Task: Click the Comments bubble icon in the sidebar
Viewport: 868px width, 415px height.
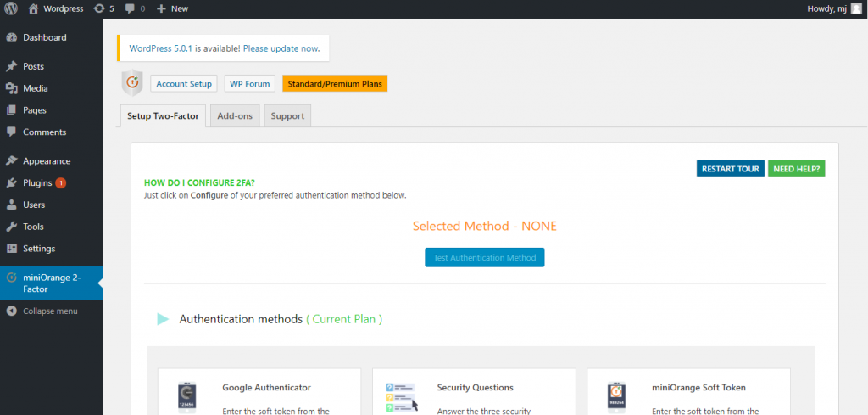Action: click(x=11, y=132)
